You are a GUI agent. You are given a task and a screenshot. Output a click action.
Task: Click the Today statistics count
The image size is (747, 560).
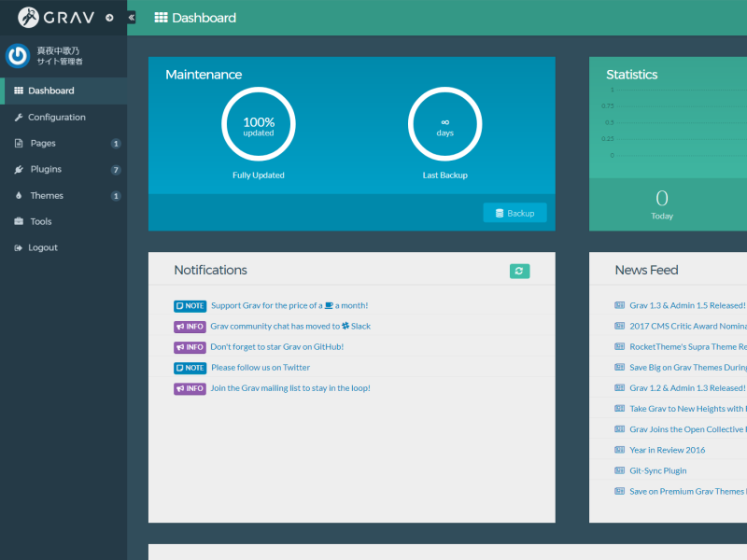coord(662,198)
